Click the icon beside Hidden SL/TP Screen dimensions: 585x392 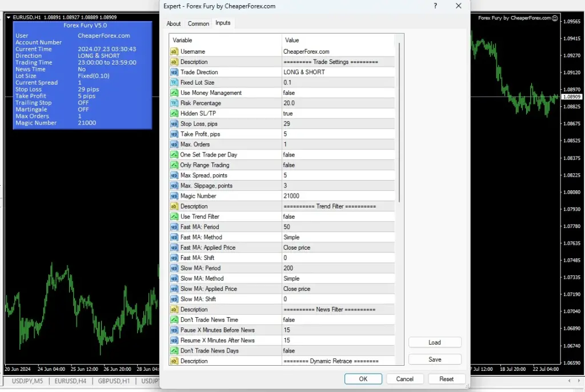(174, 113)
